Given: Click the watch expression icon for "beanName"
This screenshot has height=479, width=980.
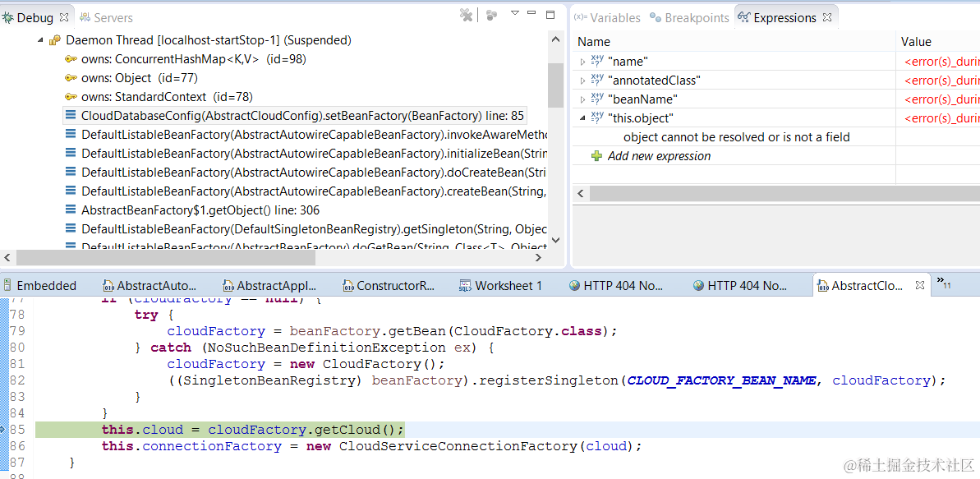Looking at the screenshot, I should click(597, 99).
